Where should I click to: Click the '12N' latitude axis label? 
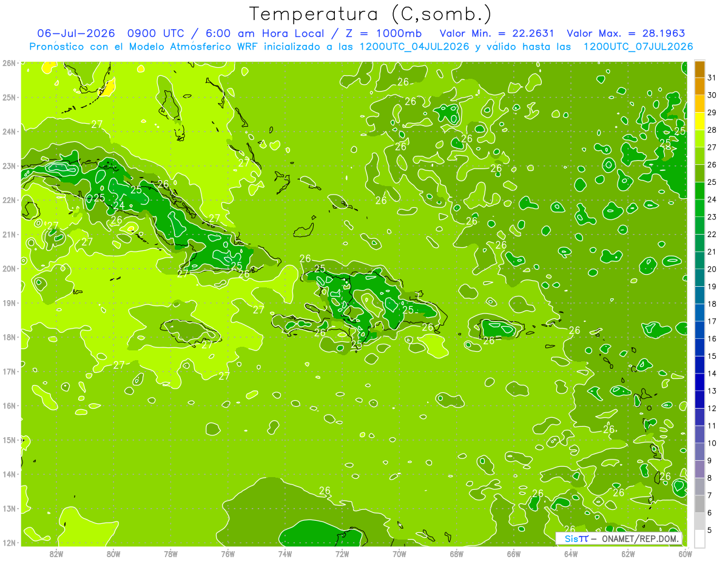point(8,543)
